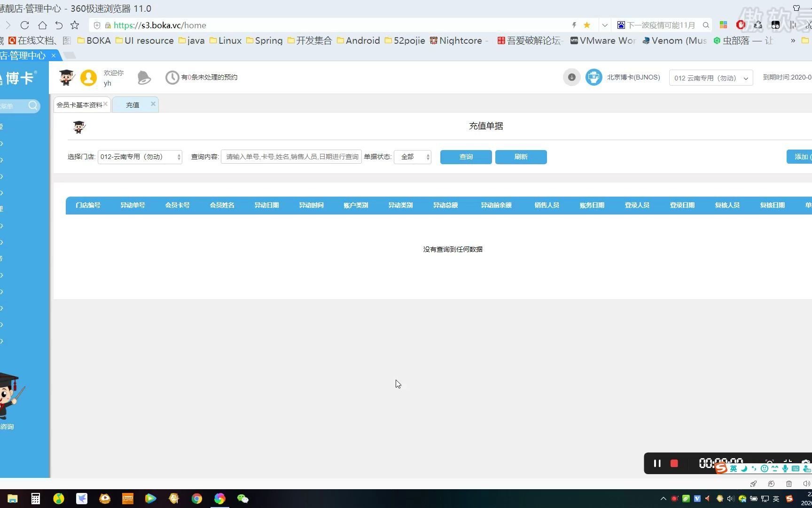Click the undo/restore page icon
The width and height of the screenshot is (812, 508).
[x=59, y=25]
